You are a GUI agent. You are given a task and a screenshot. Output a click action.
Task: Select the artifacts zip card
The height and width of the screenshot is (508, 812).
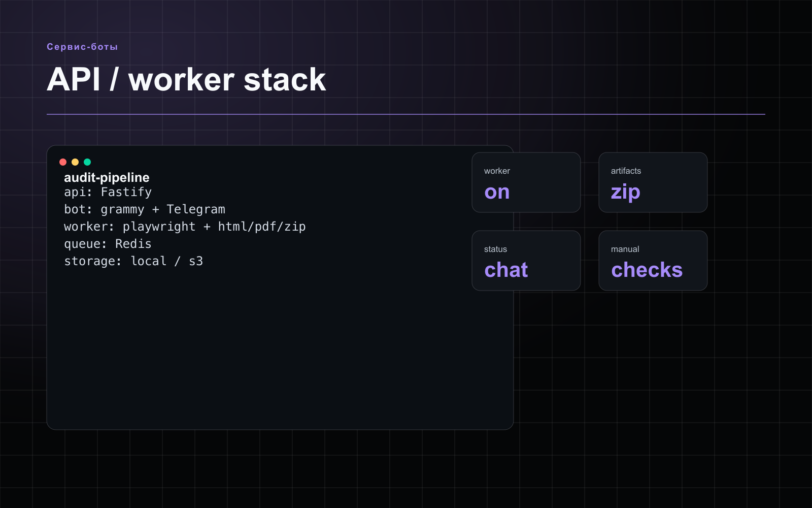[653, 182]
